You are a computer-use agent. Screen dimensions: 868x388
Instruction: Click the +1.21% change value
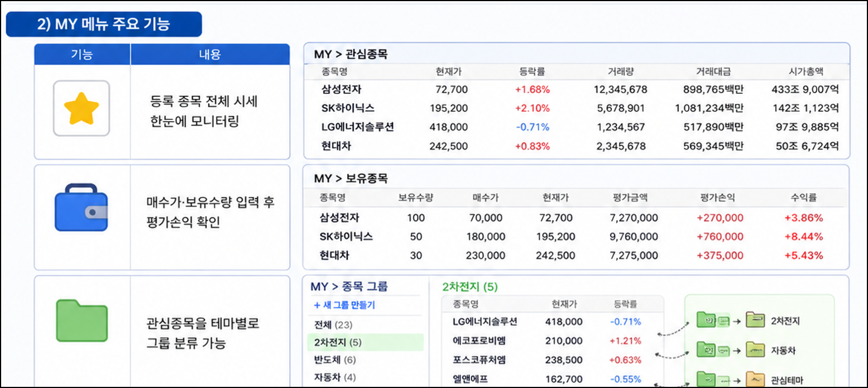coord(625,341)
